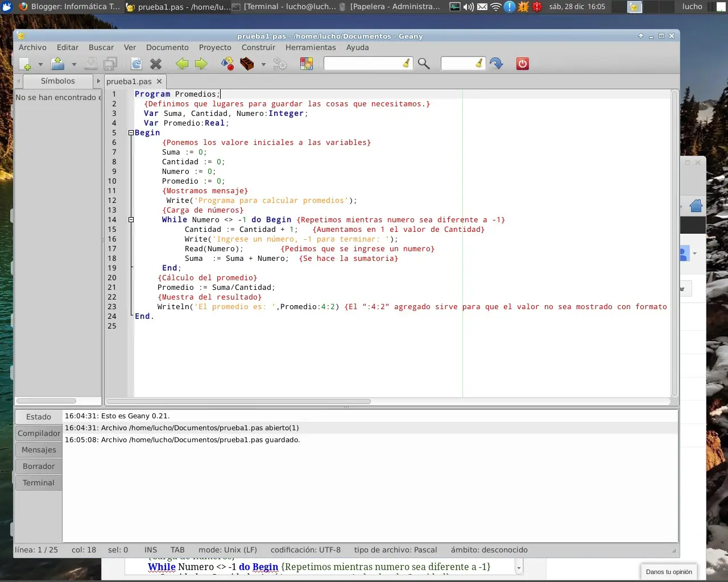728x582 pixels.
Task: Click the Open file toolbar icon
Action: [x=57, y=64]
